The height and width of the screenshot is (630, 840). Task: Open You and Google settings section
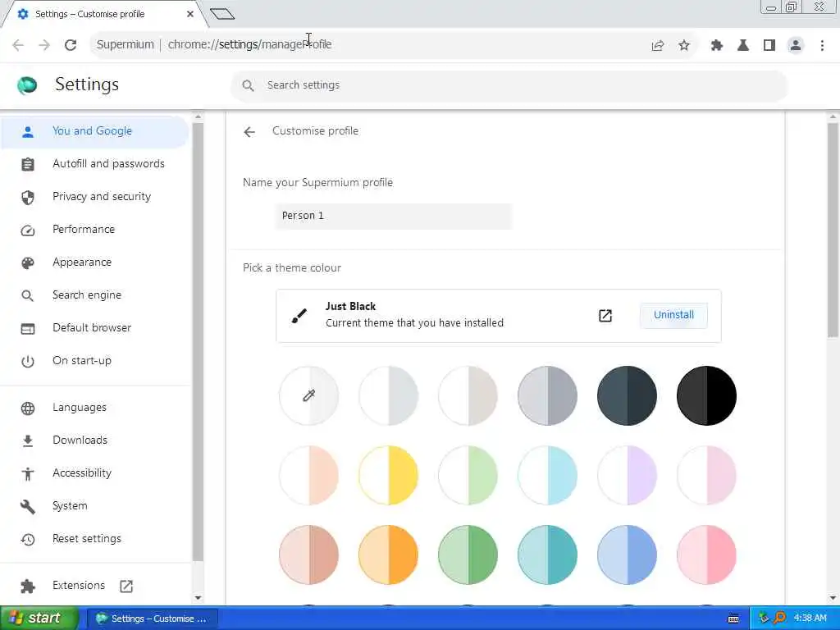pos(95,131)
